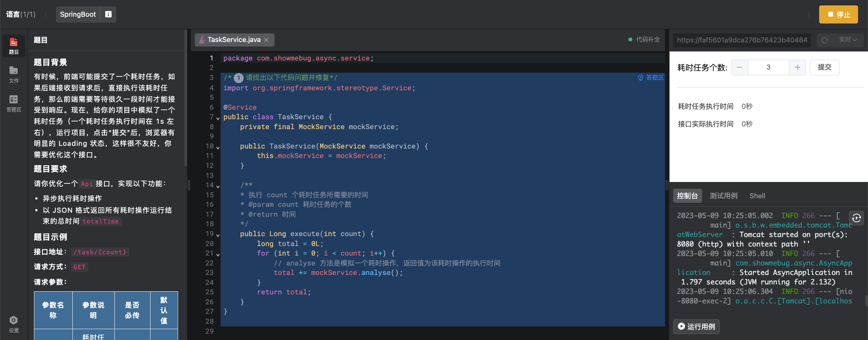868x340 pixels.
Task: Click the 'long total = 0L;' line
Action: (x=290, y=244)
